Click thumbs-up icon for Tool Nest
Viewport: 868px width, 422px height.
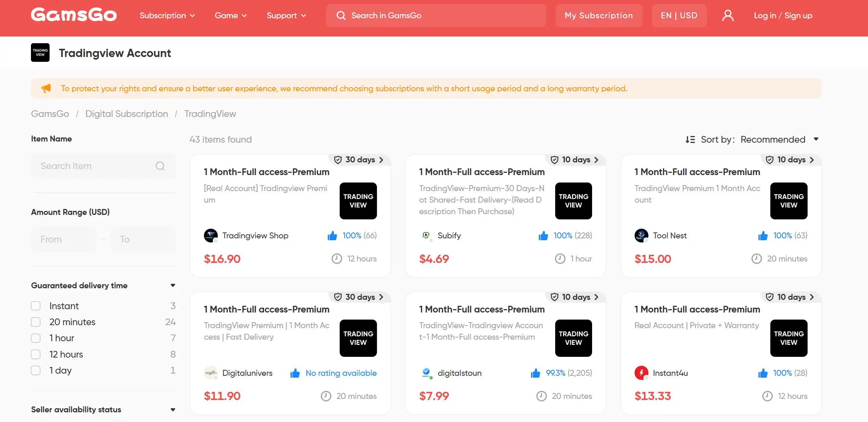tap(763, 235)
